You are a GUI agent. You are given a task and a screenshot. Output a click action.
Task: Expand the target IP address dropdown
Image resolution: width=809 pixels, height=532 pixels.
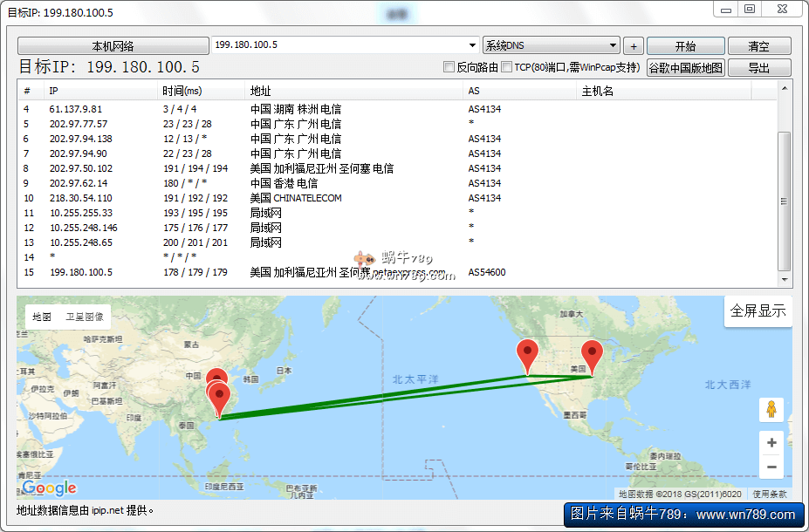pos(472,45)
